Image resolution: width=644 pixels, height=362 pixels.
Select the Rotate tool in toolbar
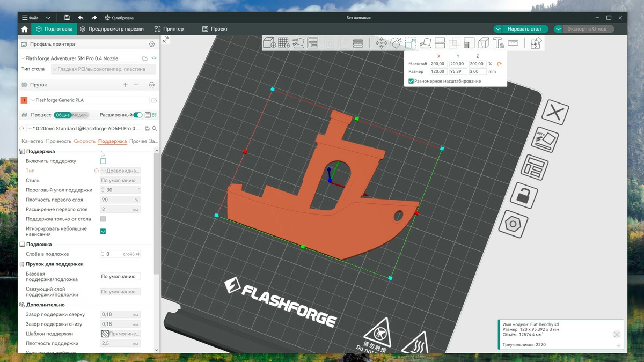click(x=396, y=43)
